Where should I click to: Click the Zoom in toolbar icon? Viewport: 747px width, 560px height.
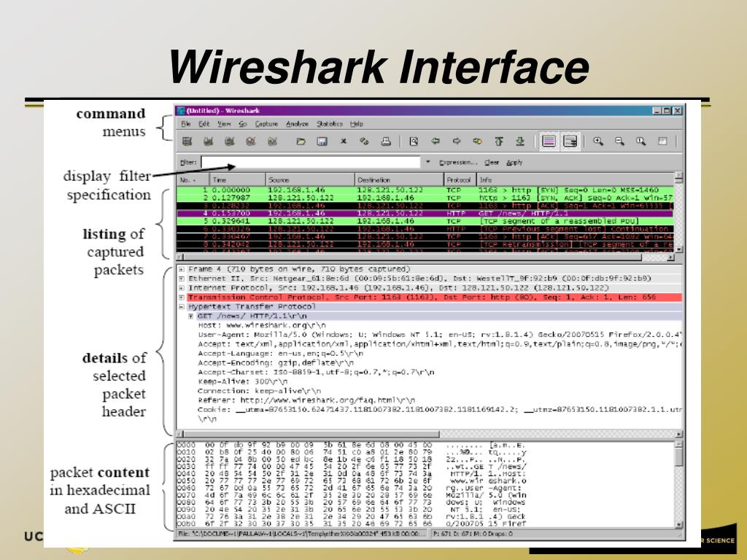tap(598, 141)
